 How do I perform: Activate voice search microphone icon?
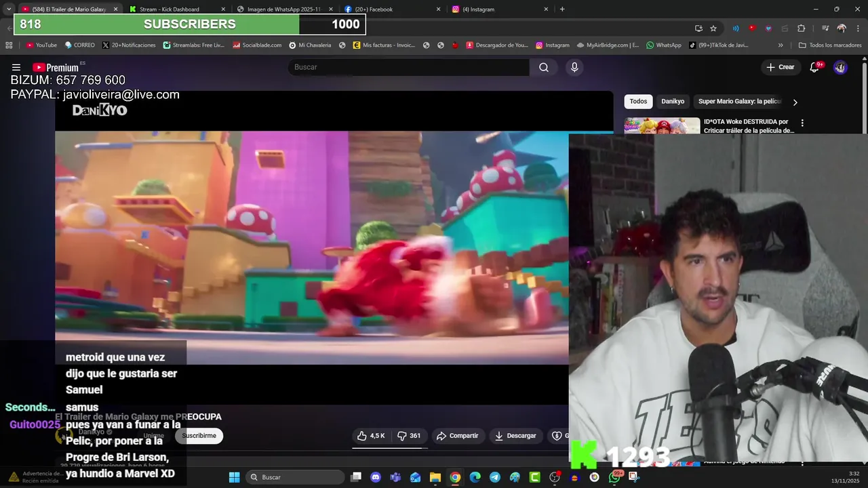pyautogui.click(x=574, y=67)
